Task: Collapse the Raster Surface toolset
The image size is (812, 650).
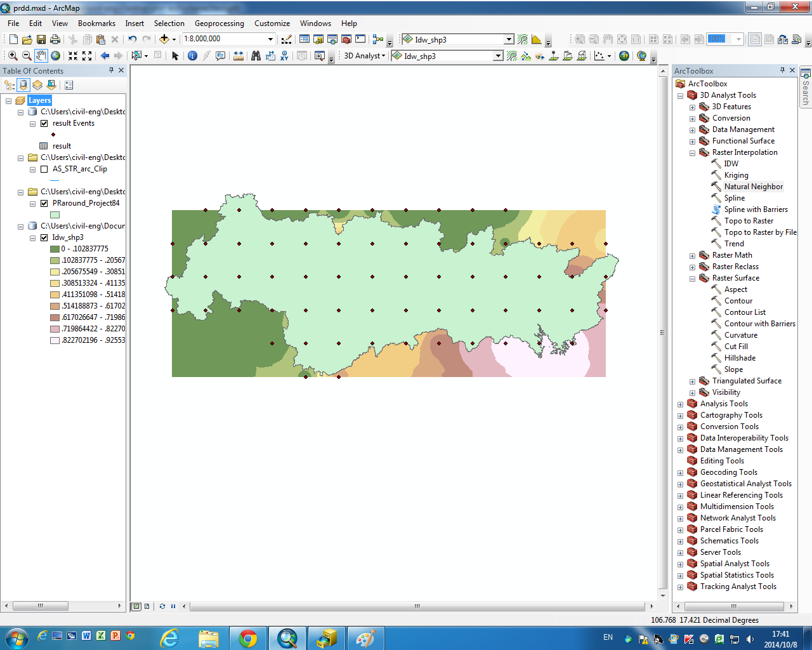Action: (x=692, y=279)
